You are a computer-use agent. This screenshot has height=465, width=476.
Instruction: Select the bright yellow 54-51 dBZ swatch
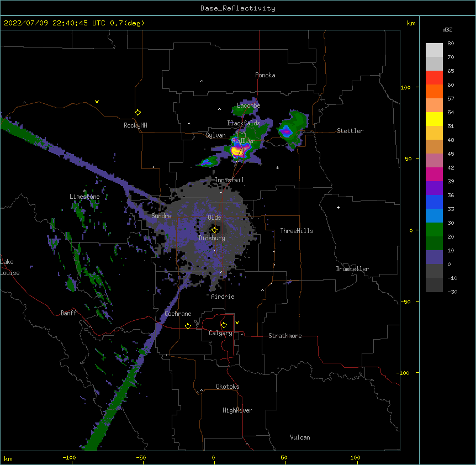tap(434, 119)
